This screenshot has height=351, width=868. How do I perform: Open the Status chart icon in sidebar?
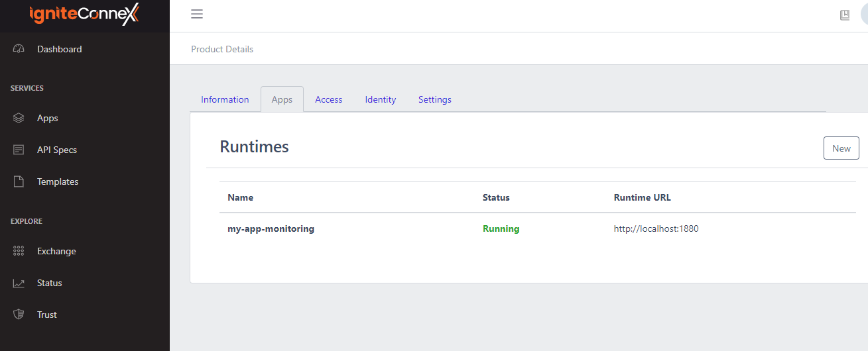tap(19, 283)
